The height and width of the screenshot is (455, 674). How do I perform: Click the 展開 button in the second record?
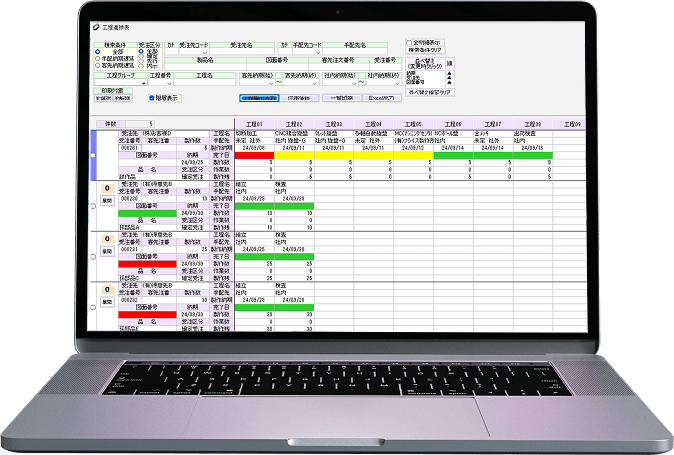pos(106,200)
